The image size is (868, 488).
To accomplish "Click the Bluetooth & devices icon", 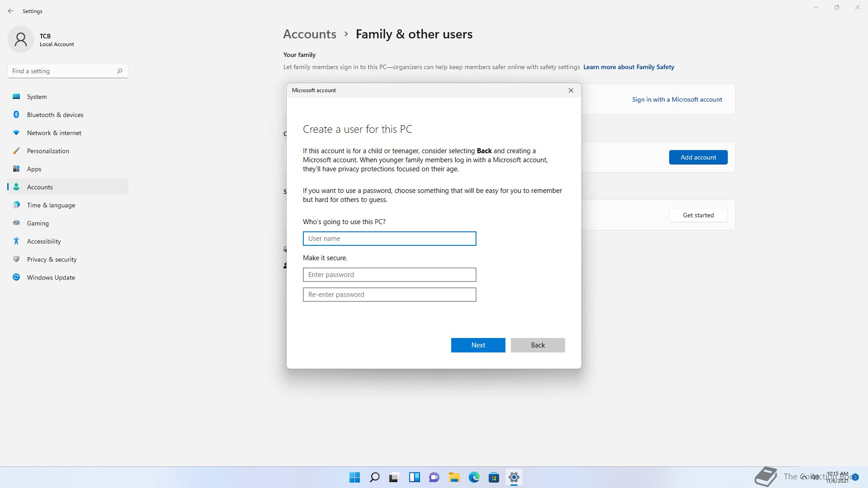I will pyautogui.click(x=16, y=115).
